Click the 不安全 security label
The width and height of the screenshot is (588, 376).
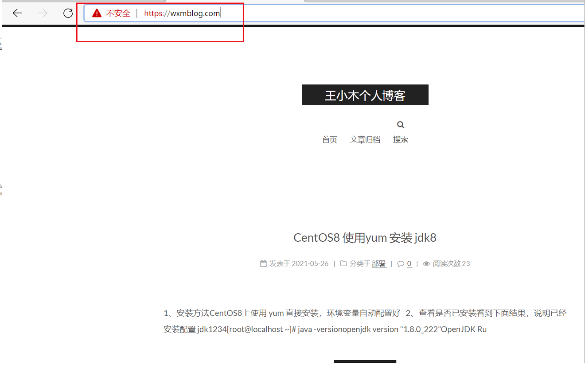(x=118, y=13)
